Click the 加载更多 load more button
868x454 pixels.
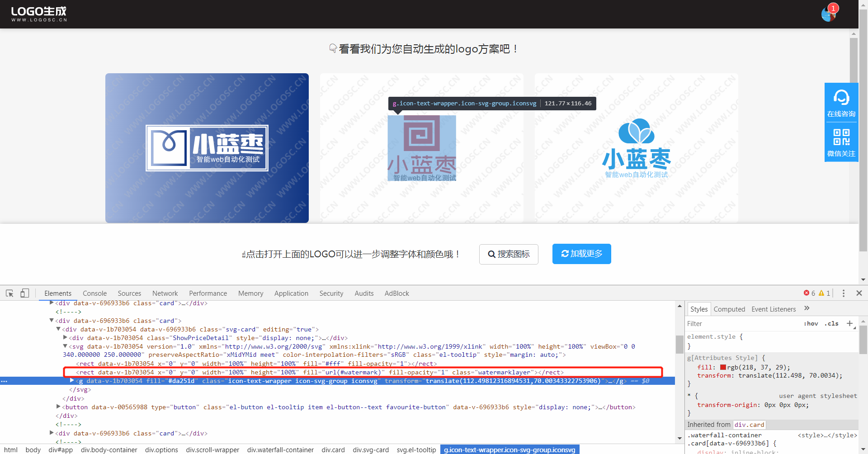tap(581, 254)
